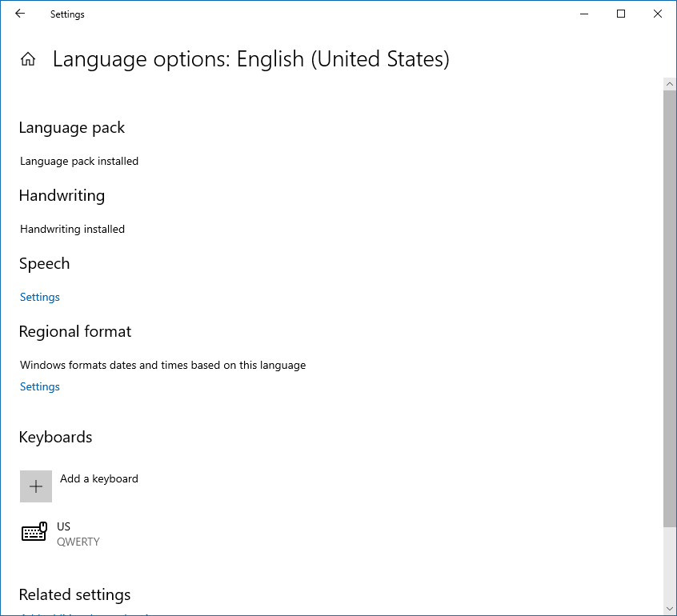Close the Settings window

(658, 14)
